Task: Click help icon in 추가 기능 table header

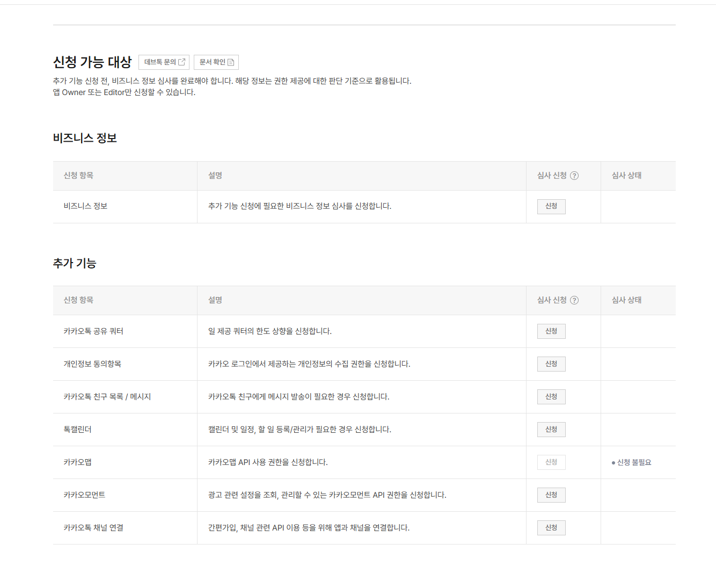Action: (x=574, y=300)
